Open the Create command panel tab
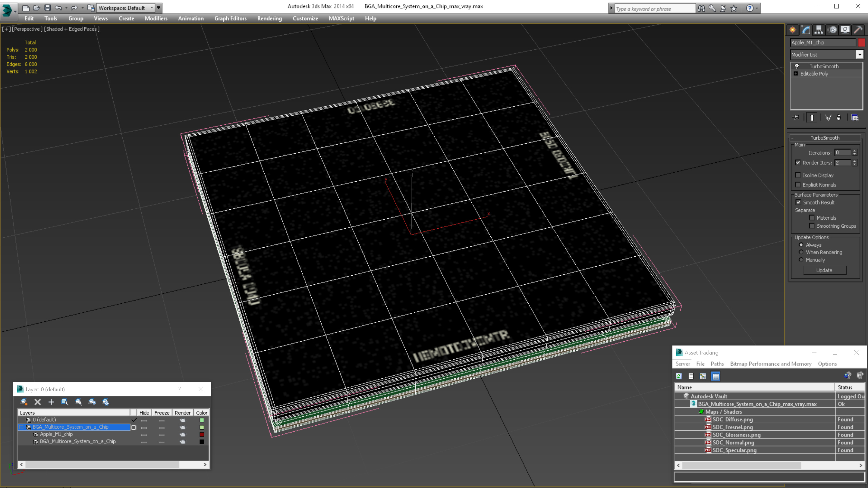This screenshot has width=868, height=488. pyautogui.click(x=793, y=30)
